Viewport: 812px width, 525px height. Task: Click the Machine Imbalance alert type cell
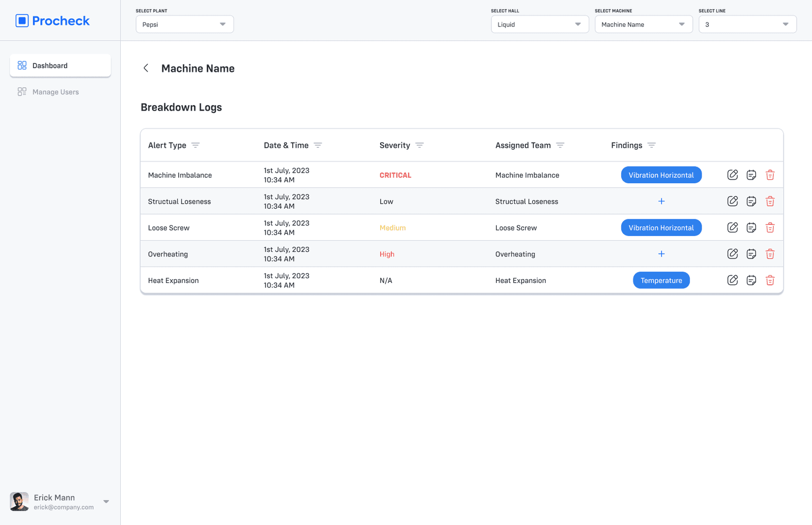(180, 175)
